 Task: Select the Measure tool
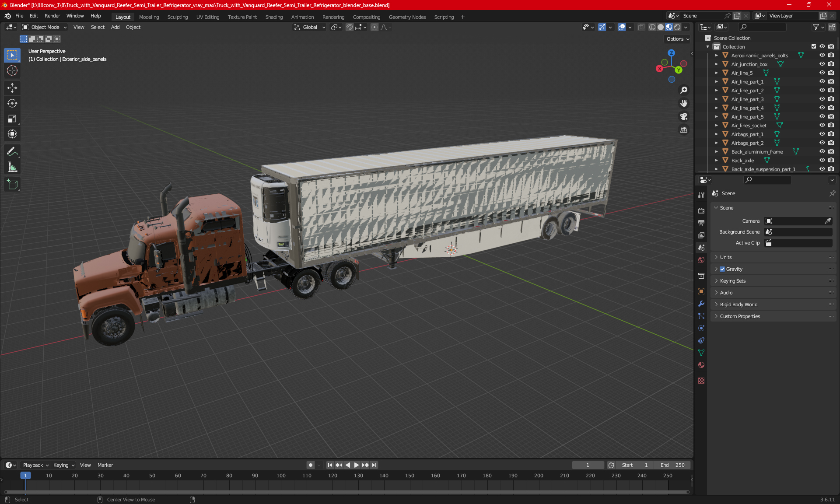(12, 167)
